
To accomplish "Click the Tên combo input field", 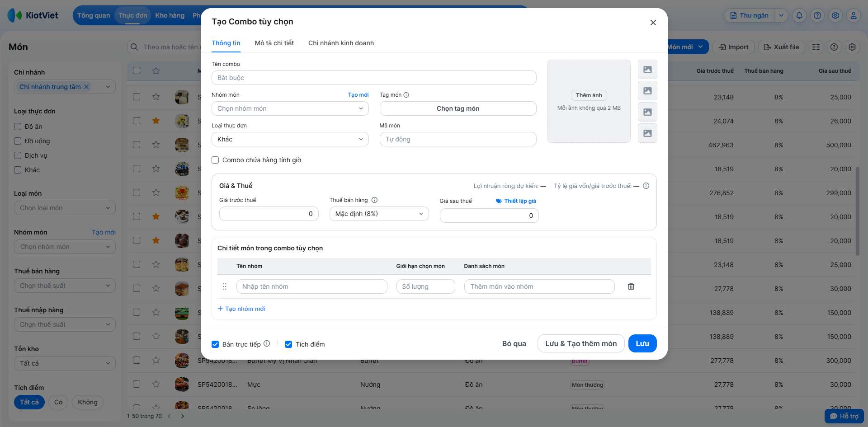I will pyautogui.click(x=374, y=78).
